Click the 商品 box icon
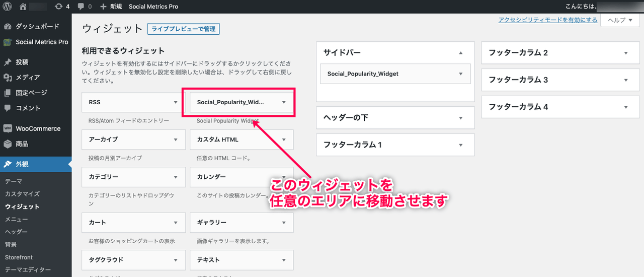 coord(8,144)
